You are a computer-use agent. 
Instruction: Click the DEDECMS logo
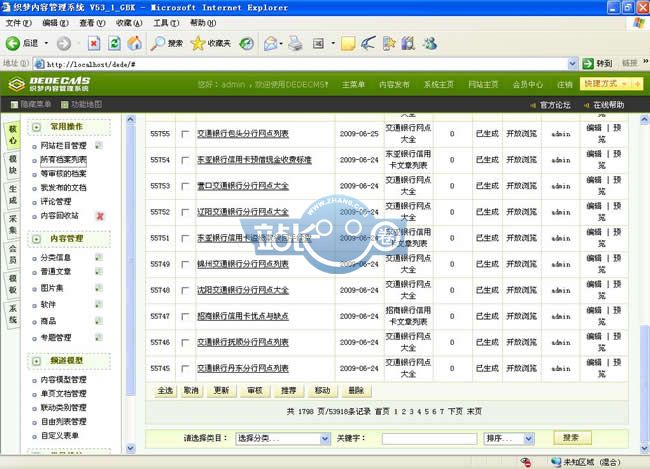click(49, 84)
